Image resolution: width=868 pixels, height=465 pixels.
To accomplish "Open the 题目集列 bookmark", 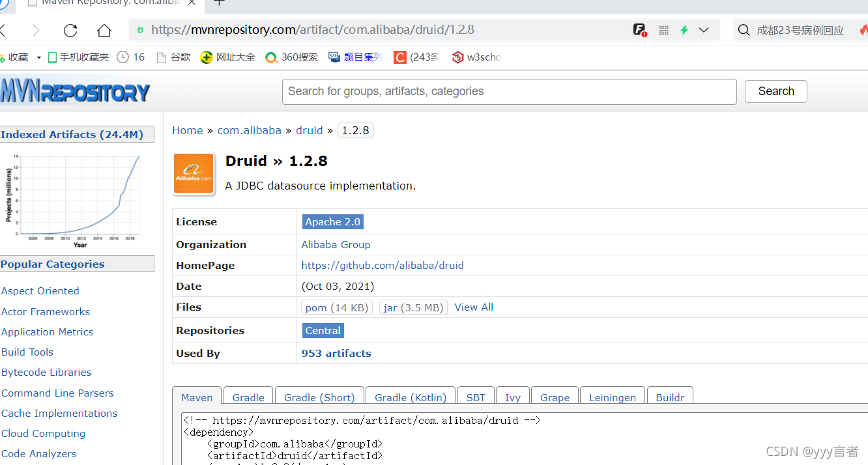I will (355, 57).
